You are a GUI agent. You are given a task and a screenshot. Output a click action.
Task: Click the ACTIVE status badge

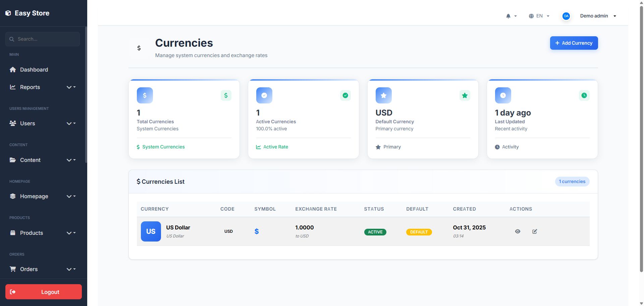(375, 232)
